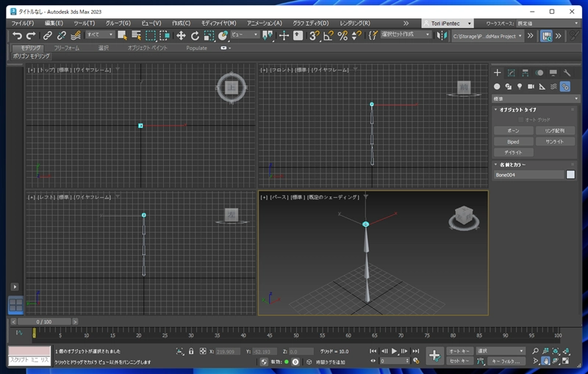Activate the Select and Scale tool
The height and width of the screenshot is (374, 588).
(209, 35)
